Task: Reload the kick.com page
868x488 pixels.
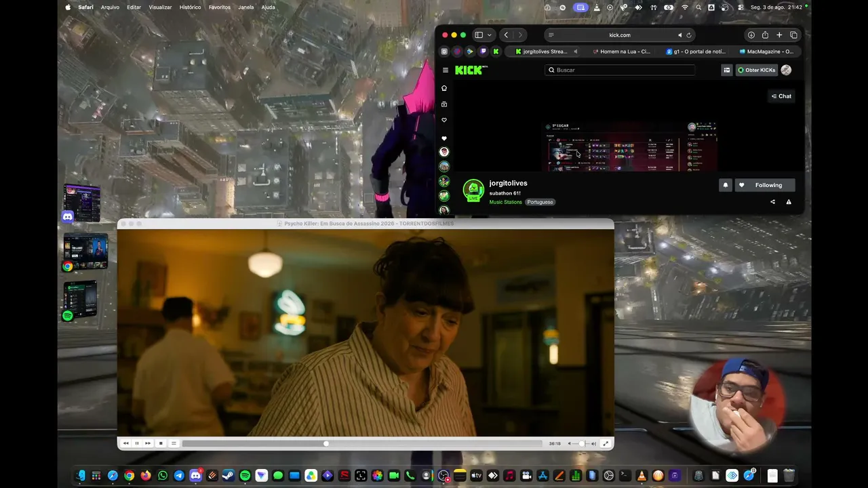Action: [x=689, y=35]
